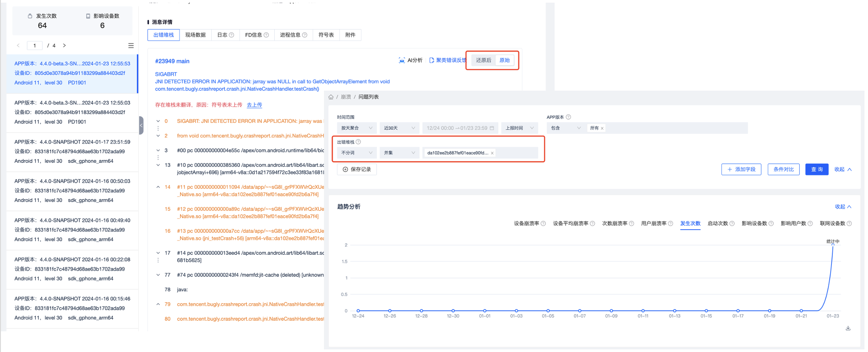Click help icon beside 启动次数
The image size is (868, 352).
[x=732, y=224]
